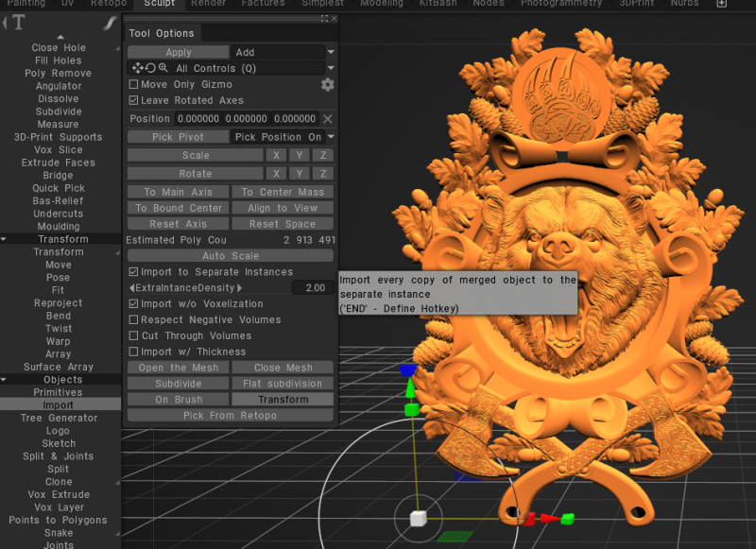Enable Import w/ Thickness checkbox

pos(133,352)
